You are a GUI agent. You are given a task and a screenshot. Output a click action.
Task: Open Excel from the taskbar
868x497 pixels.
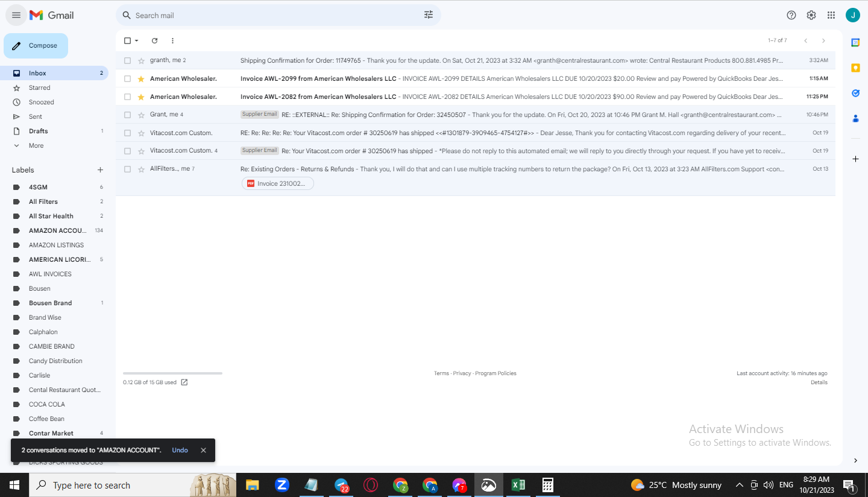point(518,485)
